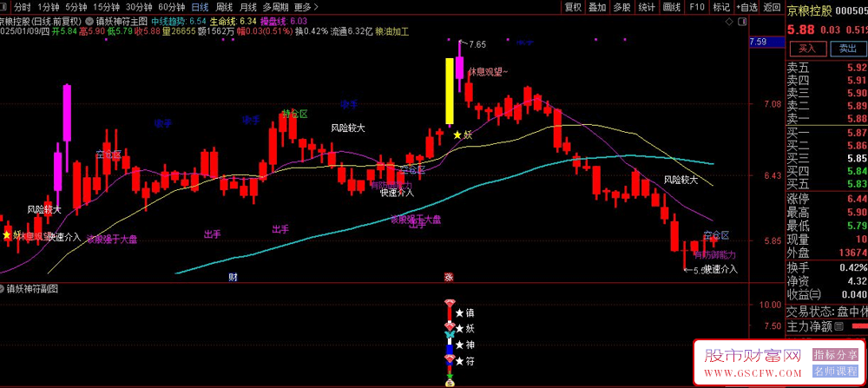Screen dimensions: 868x388
Task: Click the diamond icon beside 妖 in sub-chart
Action: click(450, 327)
